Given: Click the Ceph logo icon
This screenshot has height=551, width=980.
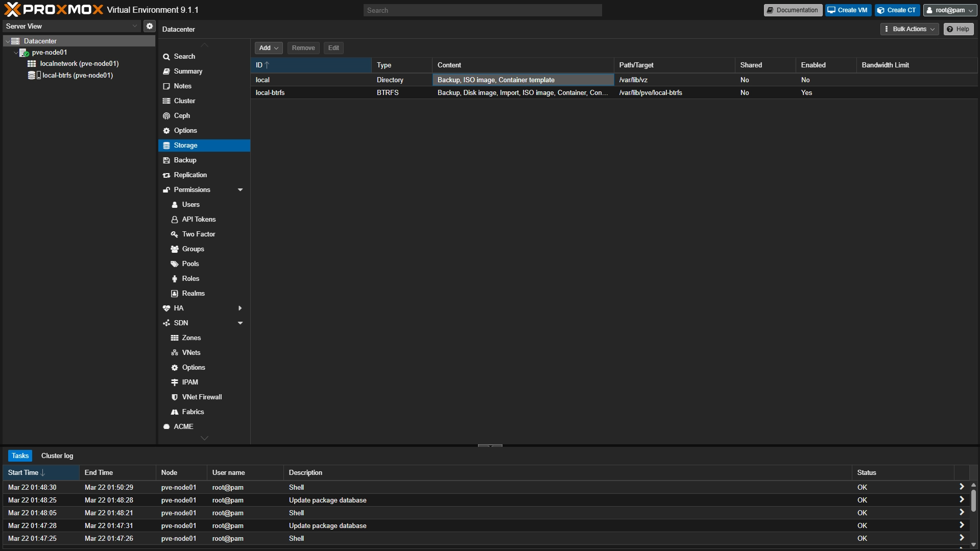Looking at the screenshot, I should [x=166, y=116].
